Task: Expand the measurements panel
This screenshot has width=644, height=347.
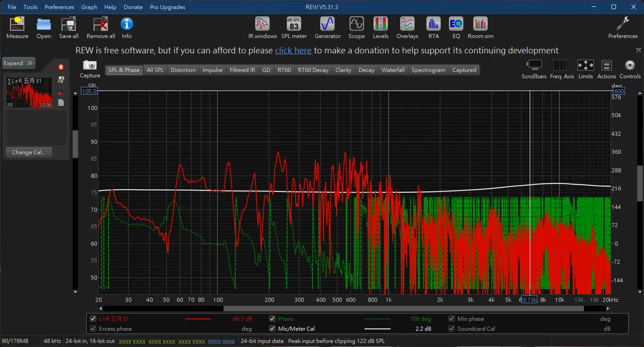Action: click(x=19, y=63)
